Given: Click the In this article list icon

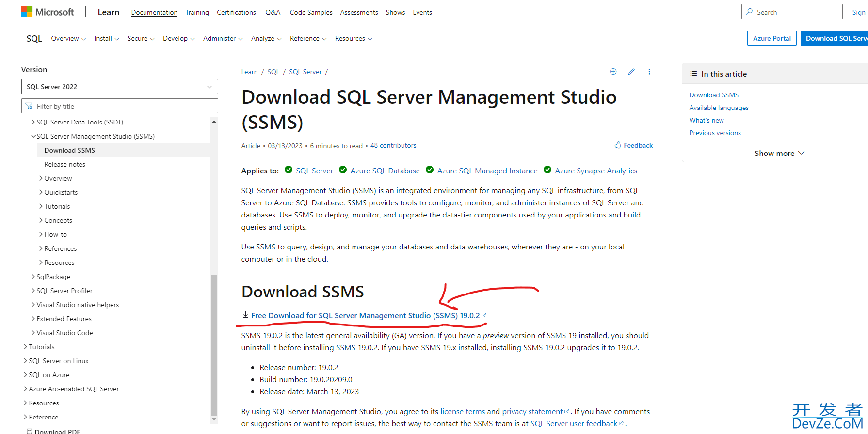Looking at the screenshot, I should point(693,74).
